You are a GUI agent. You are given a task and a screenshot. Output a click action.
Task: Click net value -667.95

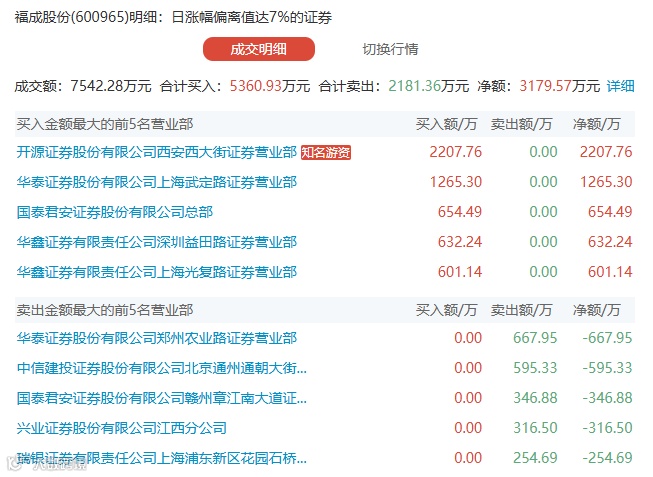coord(607,338)
